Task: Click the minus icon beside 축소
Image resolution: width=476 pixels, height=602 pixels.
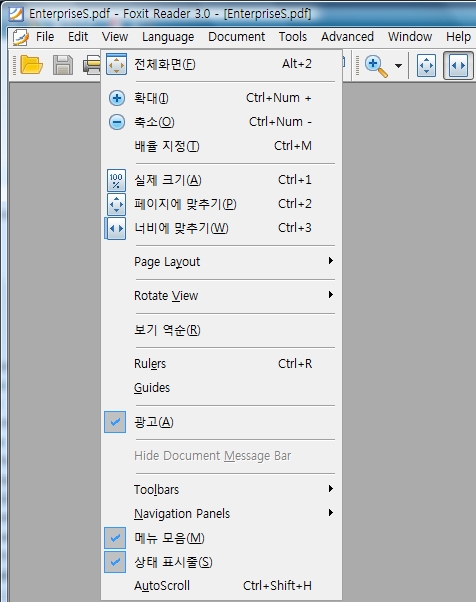Action: pos(117,122)
